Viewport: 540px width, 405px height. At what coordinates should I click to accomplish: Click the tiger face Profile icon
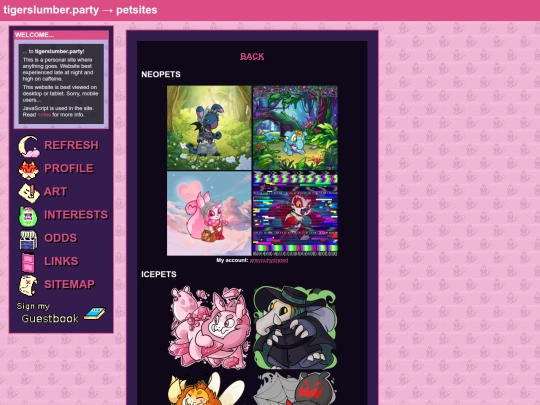[x=28, y=169]
